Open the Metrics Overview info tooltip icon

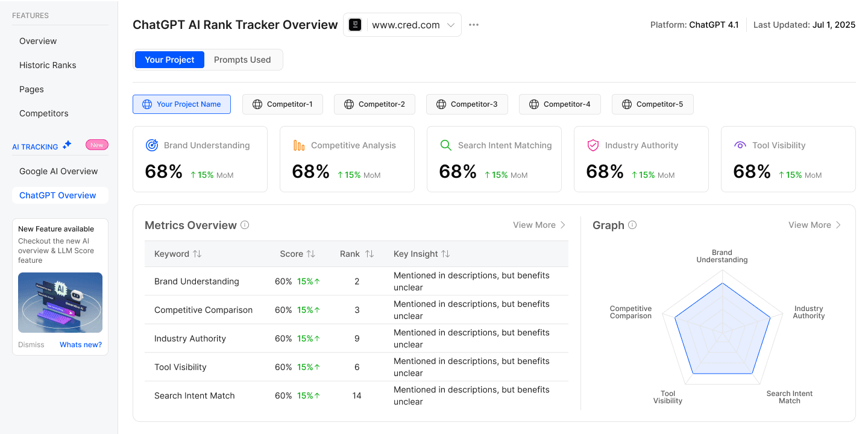point(245,224)
